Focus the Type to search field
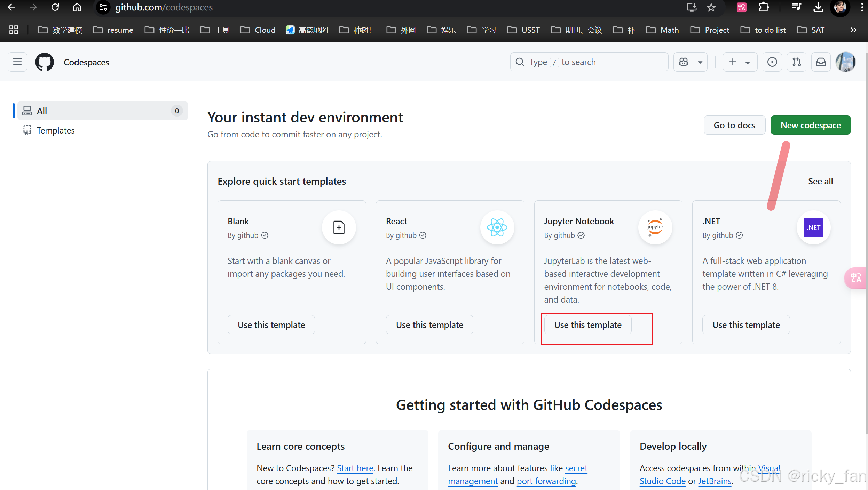 pos(589,62)
